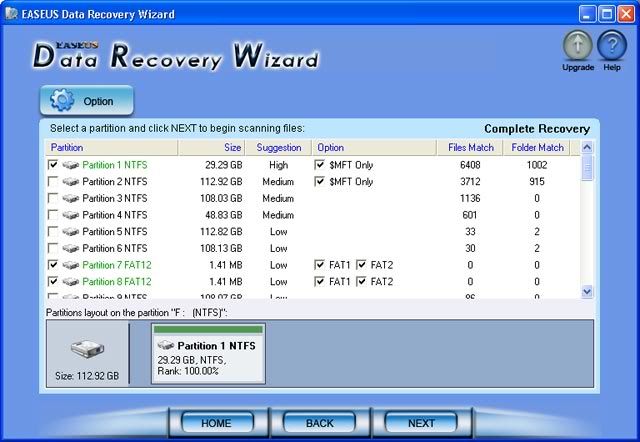640x442 pixels.
Task: Click the hard disk icon above Size: 112.92 GB
Action: (x=87, y=349)
